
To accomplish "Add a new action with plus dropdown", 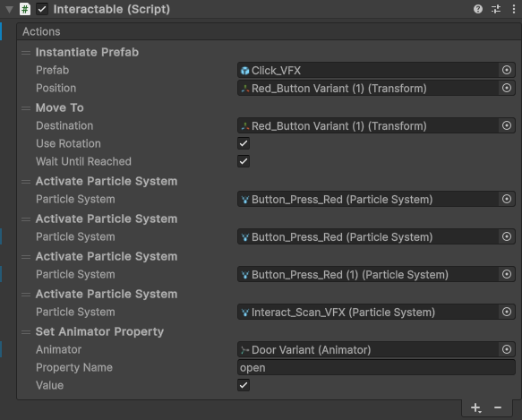I will tap(475, 407).
